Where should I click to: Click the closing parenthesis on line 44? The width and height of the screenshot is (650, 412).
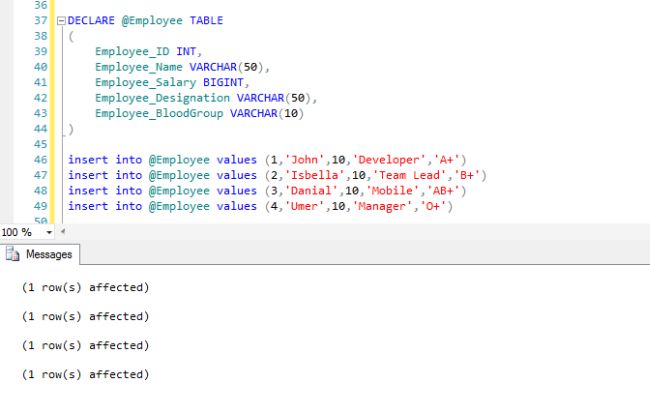pyautogui.click(x=71, y=129)
